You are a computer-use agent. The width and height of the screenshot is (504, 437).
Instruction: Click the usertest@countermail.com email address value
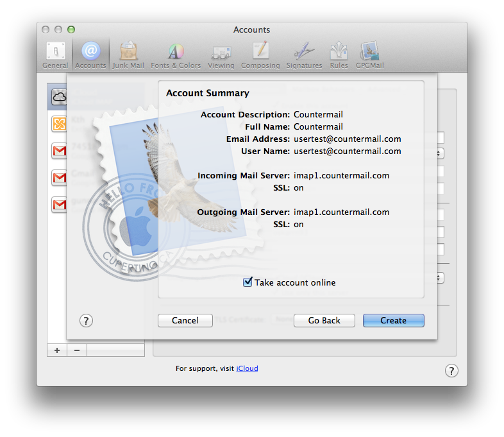coord(347,139)
